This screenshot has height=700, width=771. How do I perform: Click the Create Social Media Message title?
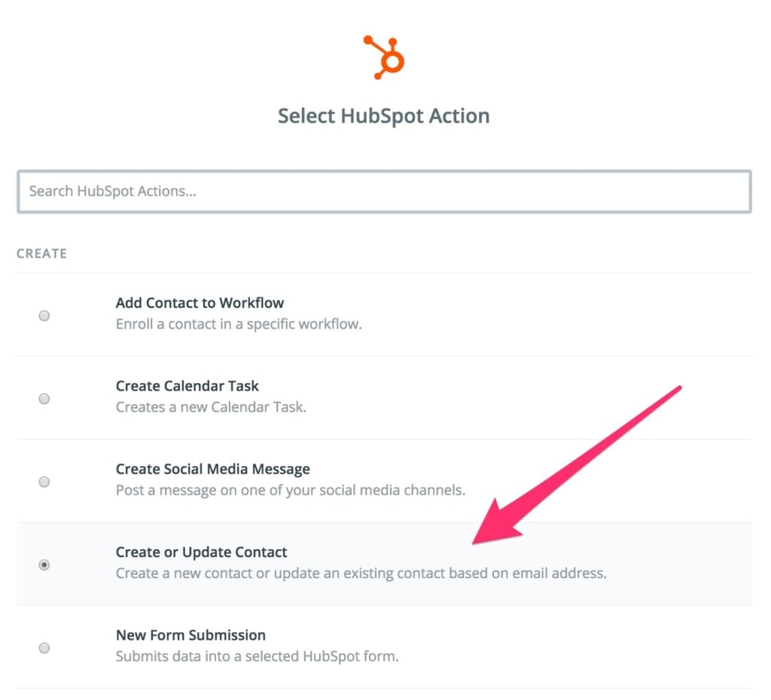tap(213, 469)
